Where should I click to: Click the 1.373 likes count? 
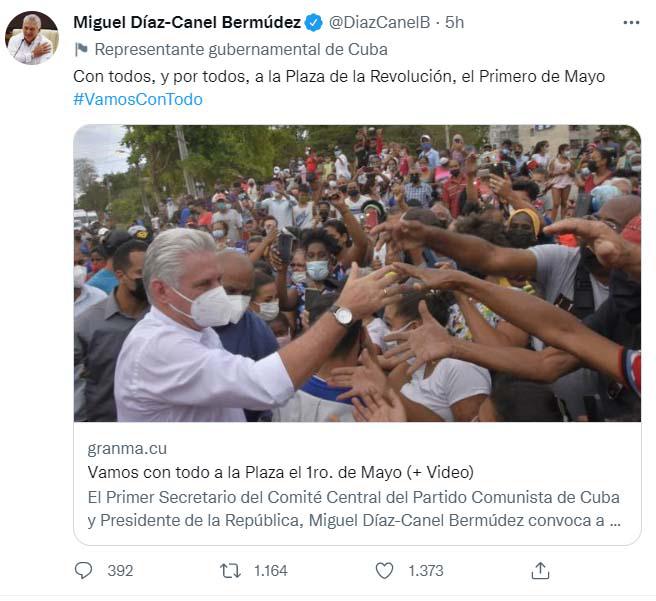(x=425, y=571)
